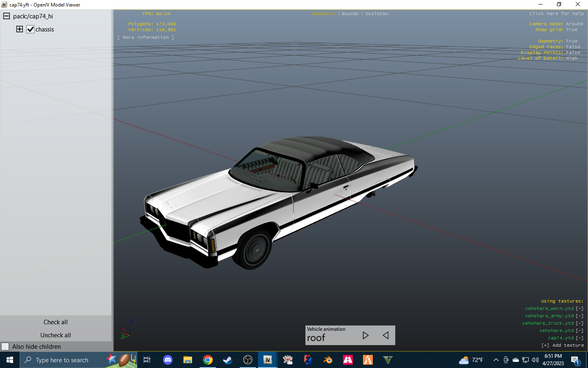Launch OBS Studio from the taskbar
The width and height of the screenshot is (588, 368).
tap(248, 360)
